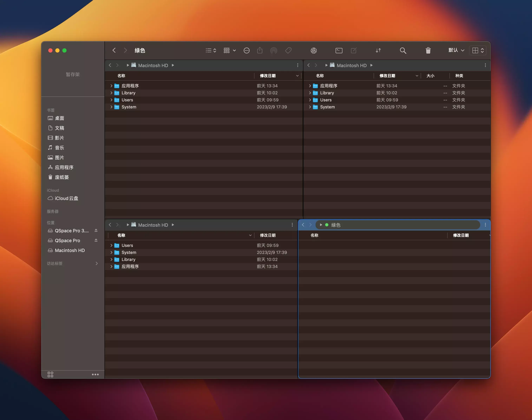Viewport: 532px width, 420px height.
Task: Eject the QSpace Pro 3 volume
Action: point(96,230)
